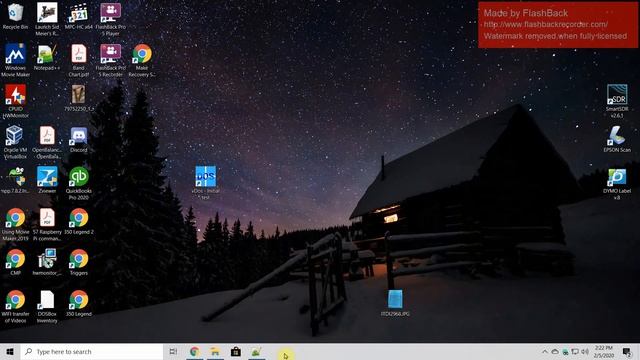640x360 pixels.
Task: Select the 79752250_1 image file icon
Action: point(78,98)
